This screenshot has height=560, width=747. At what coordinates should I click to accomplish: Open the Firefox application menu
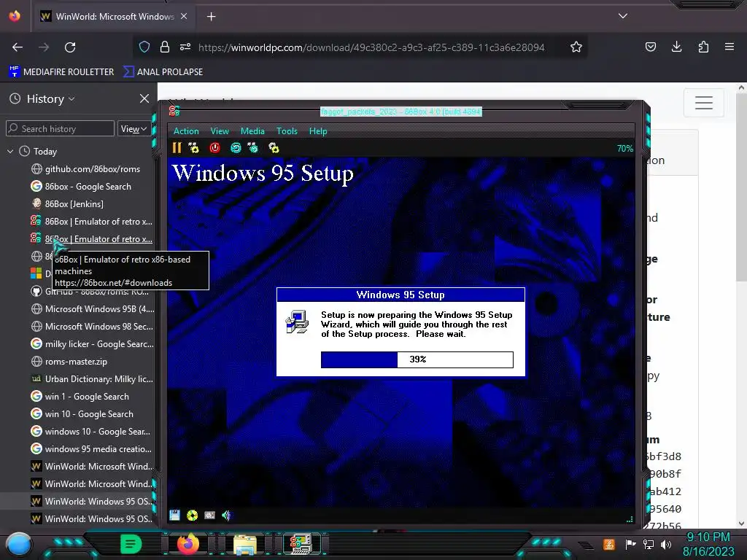729,47
